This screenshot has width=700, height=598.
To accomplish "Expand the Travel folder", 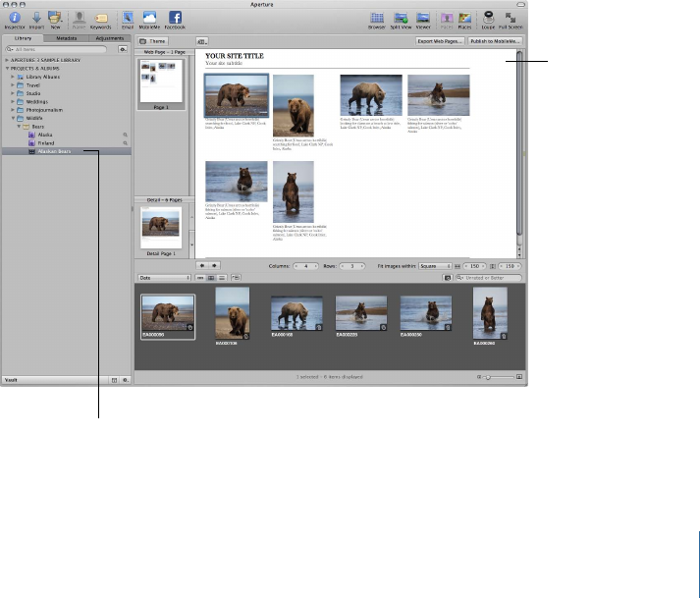I will click(13, 84).
